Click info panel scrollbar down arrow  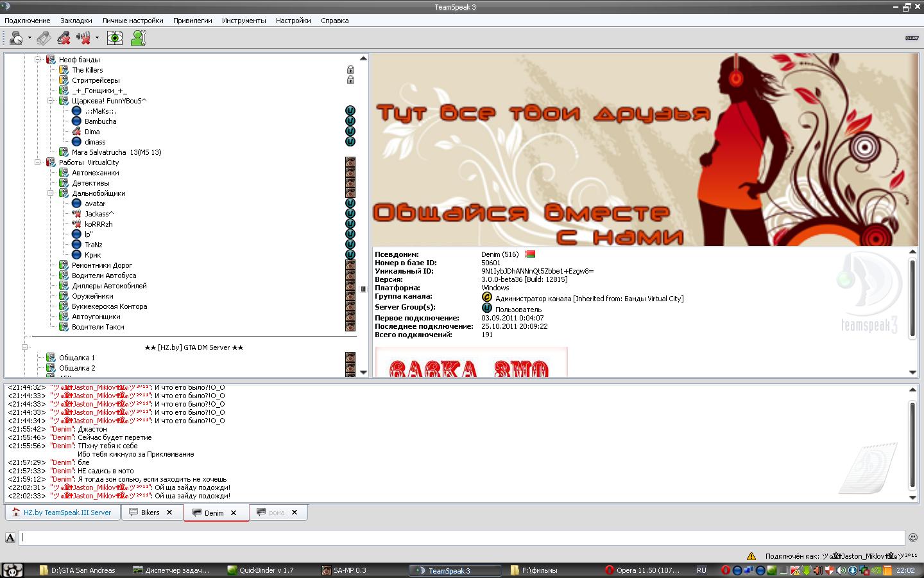913,372
